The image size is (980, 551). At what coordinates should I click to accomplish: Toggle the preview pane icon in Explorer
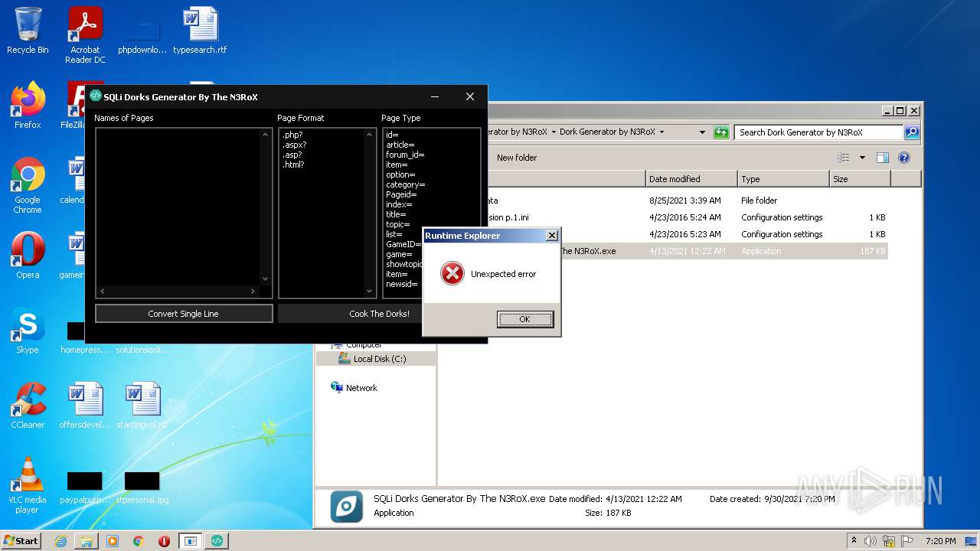click(x=882, y=158)
